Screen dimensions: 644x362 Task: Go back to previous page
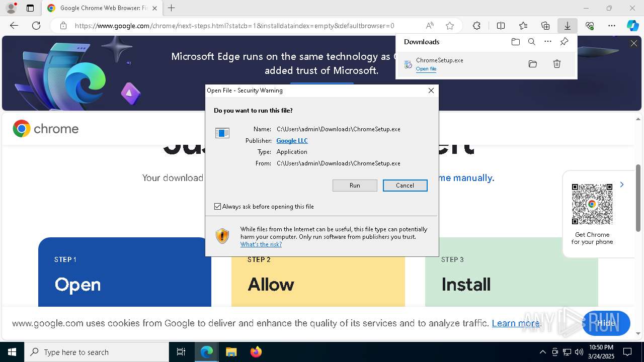point(14,26)
